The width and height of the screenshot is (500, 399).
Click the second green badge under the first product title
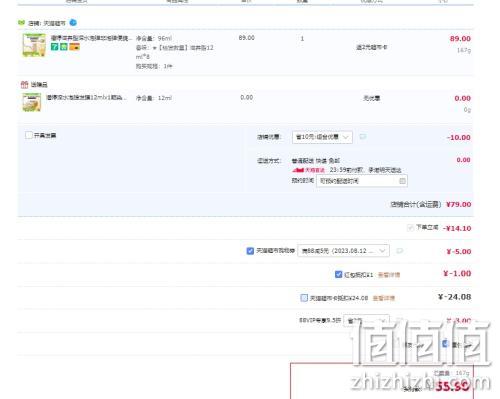[63, 47]
